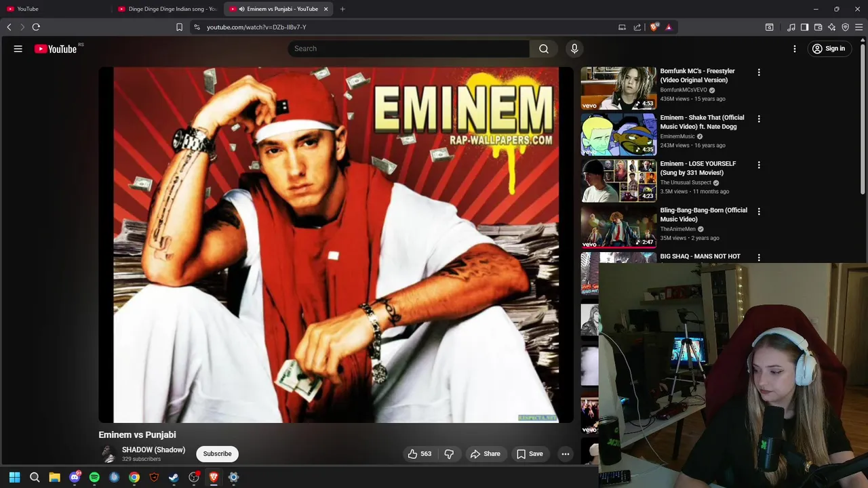
Task: Open Brave VPN shield icon
Action: click(845, 27)
